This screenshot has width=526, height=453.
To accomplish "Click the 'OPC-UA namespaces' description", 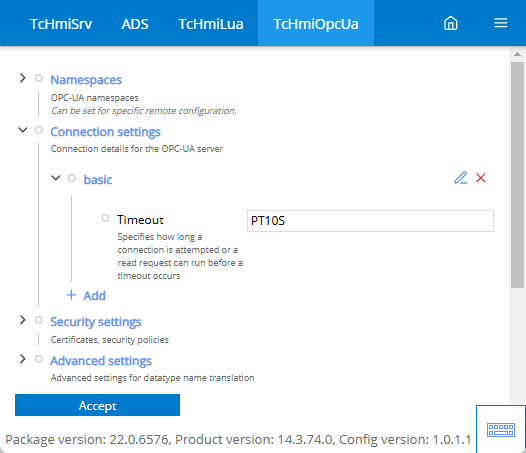I will click(x=95, y=98).
